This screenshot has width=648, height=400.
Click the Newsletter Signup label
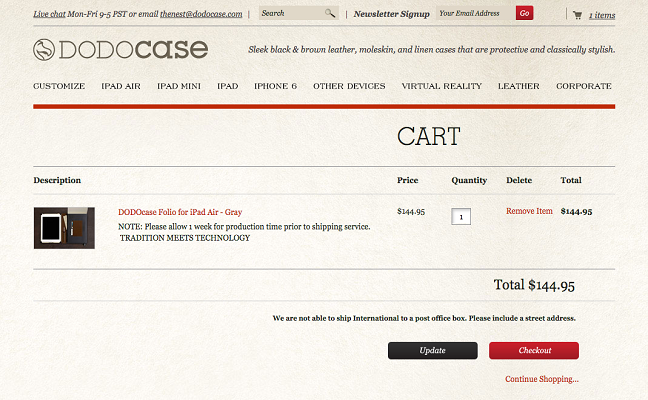point(391,14)
